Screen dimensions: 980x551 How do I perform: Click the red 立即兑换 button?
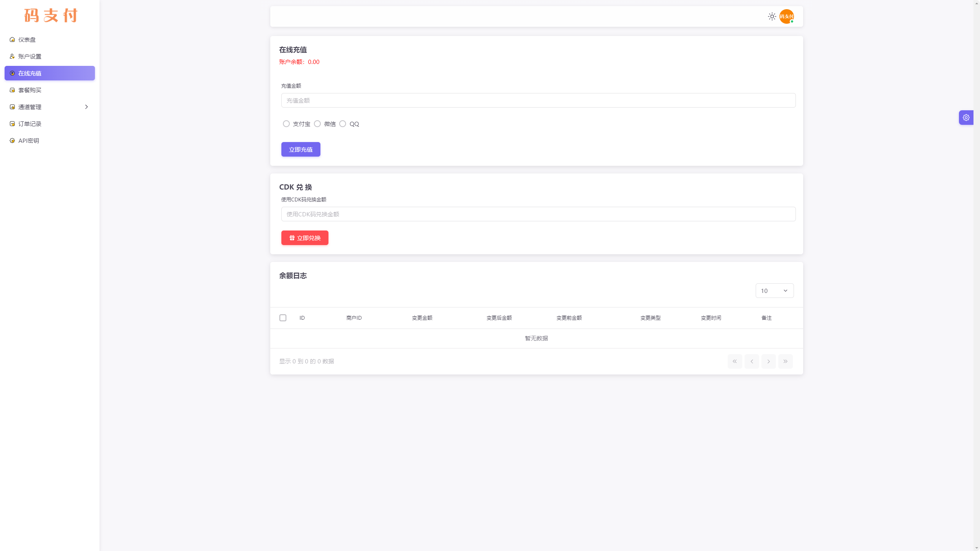pos(305,238)
